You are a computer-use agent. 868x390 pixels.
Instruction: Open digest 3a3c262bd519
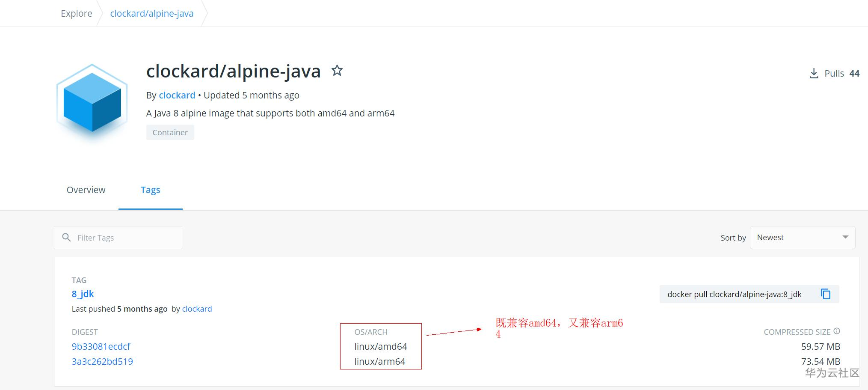[x=102, y=361]
